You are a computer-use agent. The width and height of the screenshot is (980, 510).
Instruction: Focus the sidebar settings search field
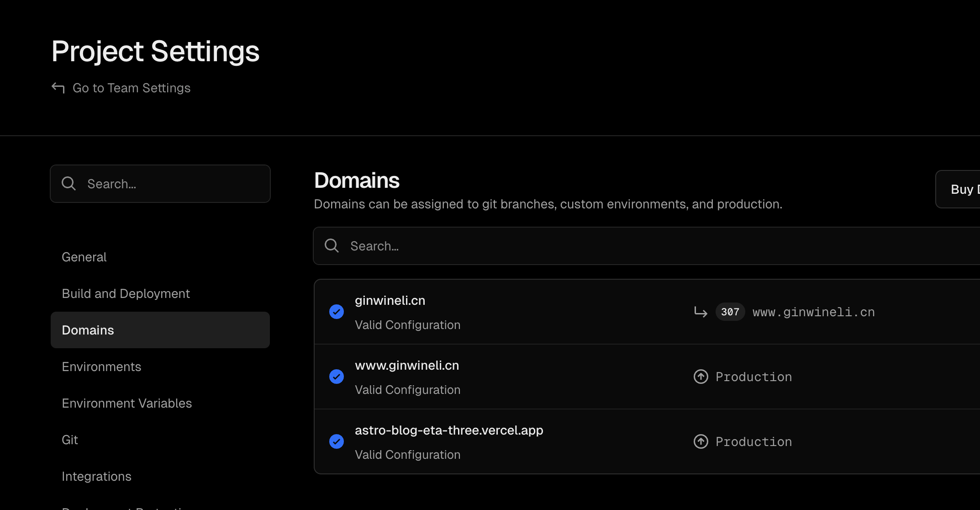[174, 184]
